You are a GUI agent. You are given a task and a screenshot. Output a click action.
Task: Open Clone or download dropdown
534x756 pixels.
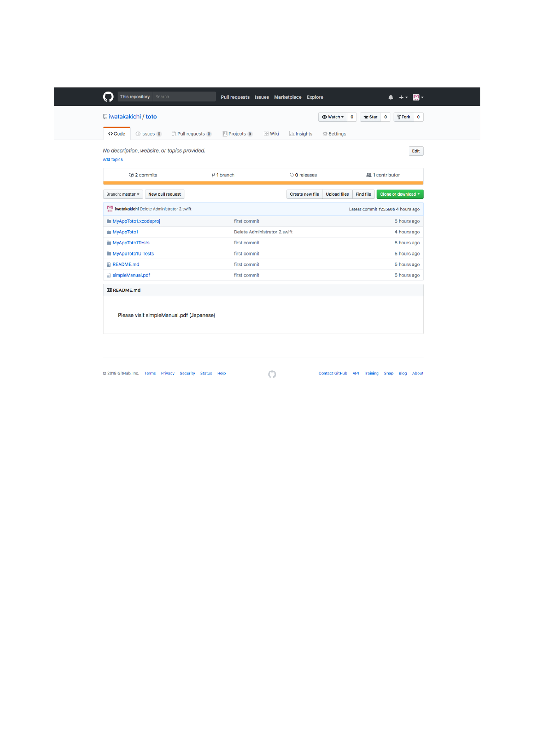pyautogui.click(x=400, y=194)
